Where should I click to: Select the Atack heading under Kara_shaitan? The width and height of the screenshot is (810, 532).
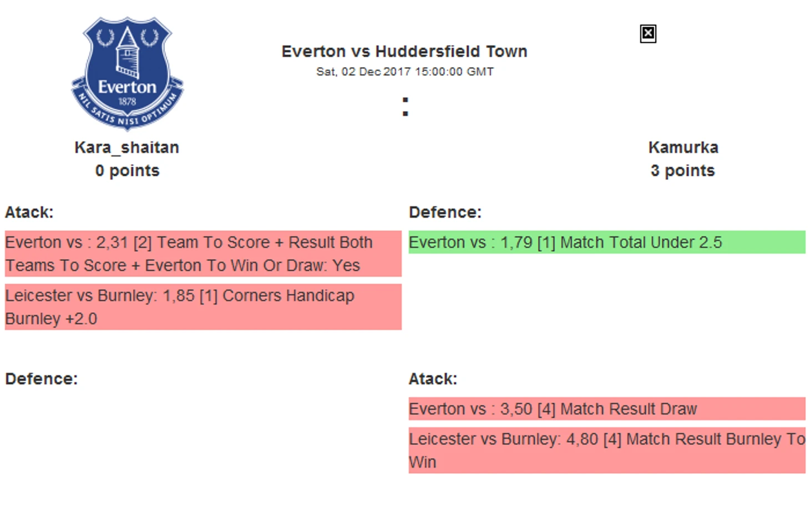pyautogui.click(x=29, y=212)
